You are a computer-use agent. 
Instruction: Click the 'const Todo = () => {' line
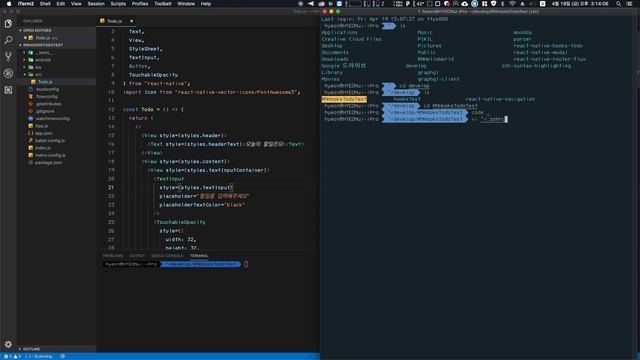(x=153, y=109)
